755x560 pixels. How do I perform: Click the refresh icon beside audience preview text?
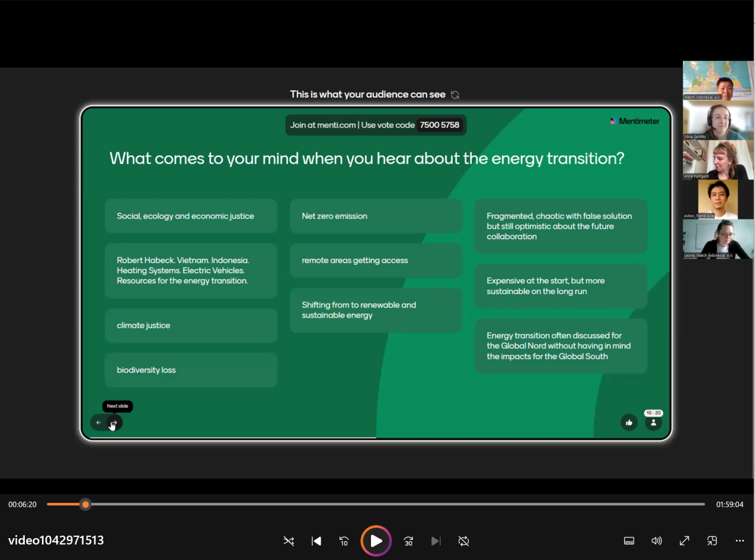click(x=455, y=94)
